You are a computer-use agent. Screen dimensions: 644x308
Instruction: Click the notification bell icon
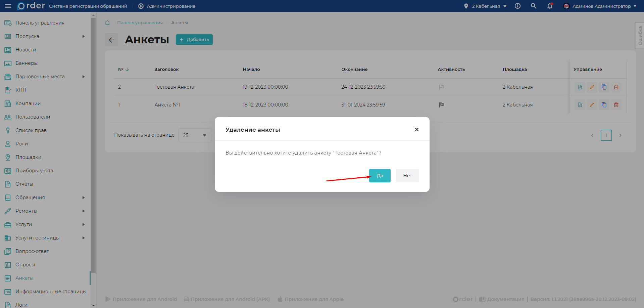[x=550, y=6]
